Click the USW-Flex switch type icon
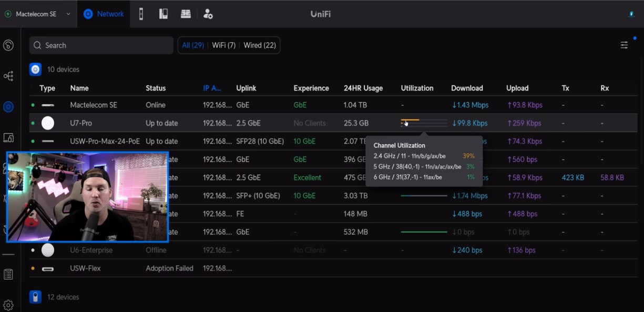Image resolution: width=644 pixels, height=312 pixels. pos(48,269)
